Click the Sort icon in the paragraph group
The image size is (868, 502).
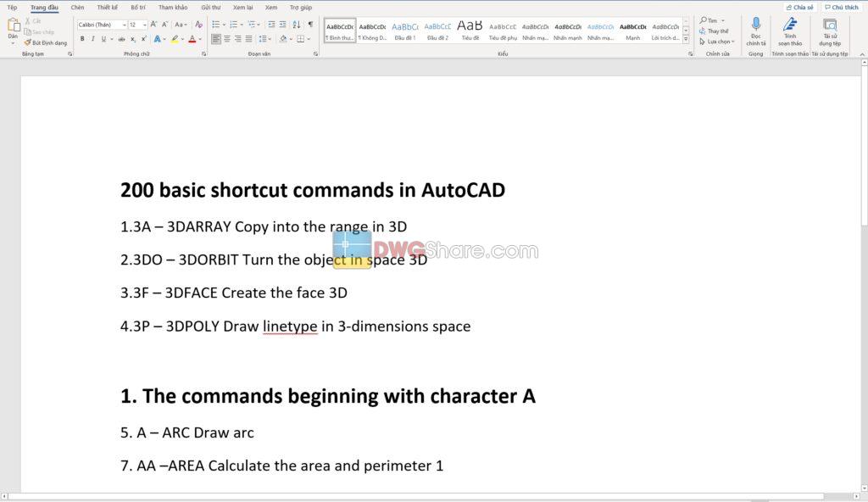click(x=297, y=24)
